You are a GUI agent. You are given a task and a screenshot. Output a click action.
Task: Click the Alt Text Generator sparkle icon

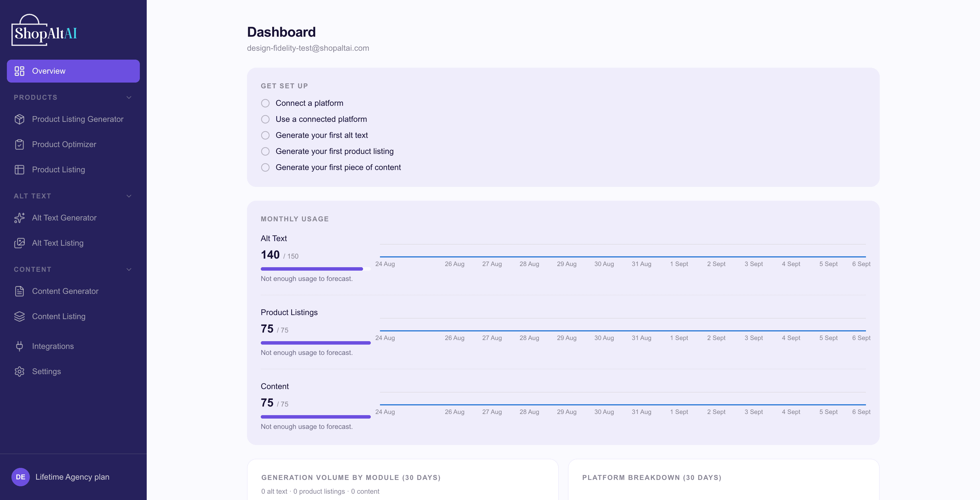[x=19, y=218]
